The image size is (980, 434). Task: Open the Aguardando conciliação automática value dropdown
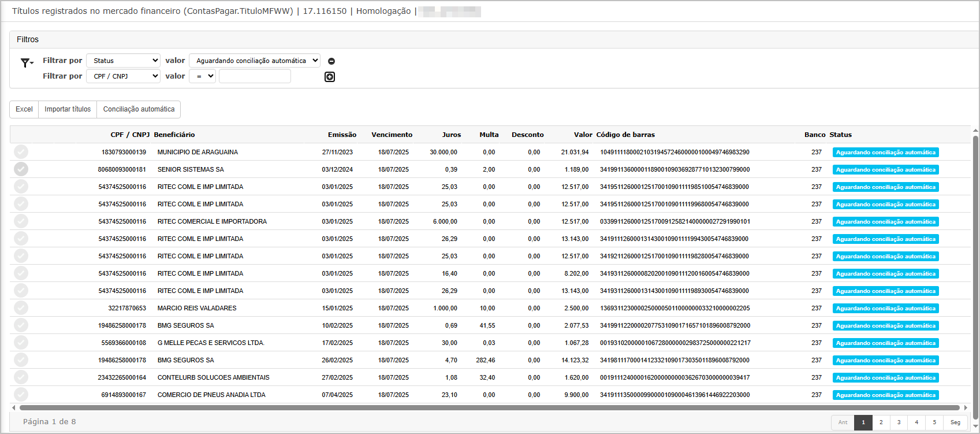255,61
